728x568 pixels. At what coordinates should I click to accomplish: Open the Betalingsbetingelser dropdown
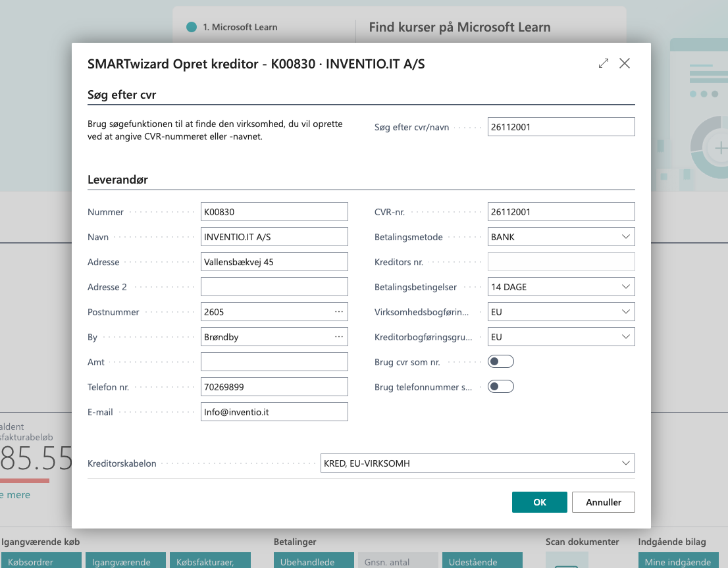click(x=625, y=287)
